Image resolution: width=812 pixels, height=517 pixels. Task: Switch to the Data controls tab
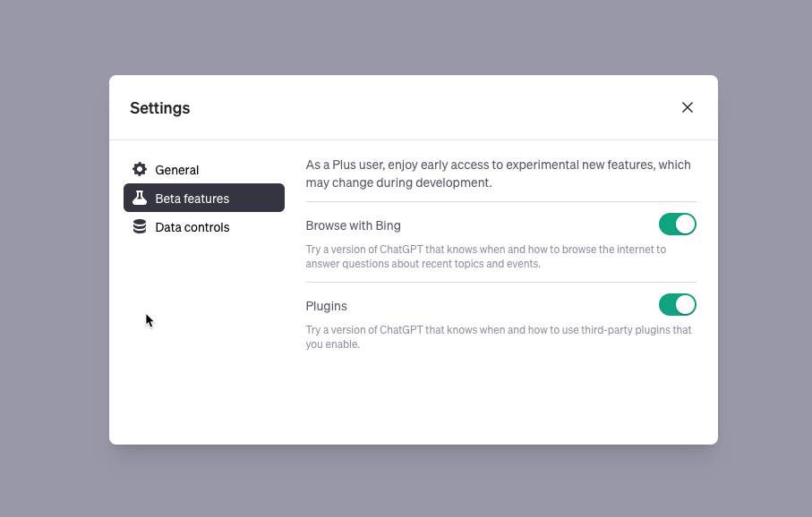(204, 226)
